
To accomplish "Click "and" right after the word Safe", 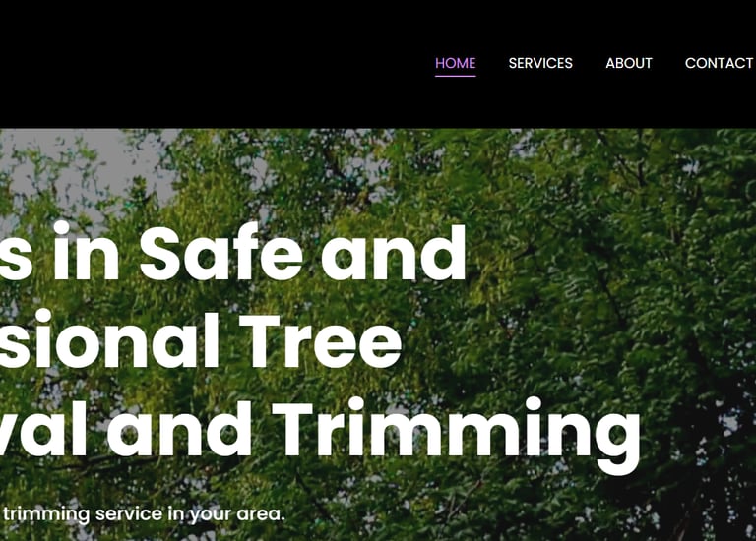I will tap(393, 253).
